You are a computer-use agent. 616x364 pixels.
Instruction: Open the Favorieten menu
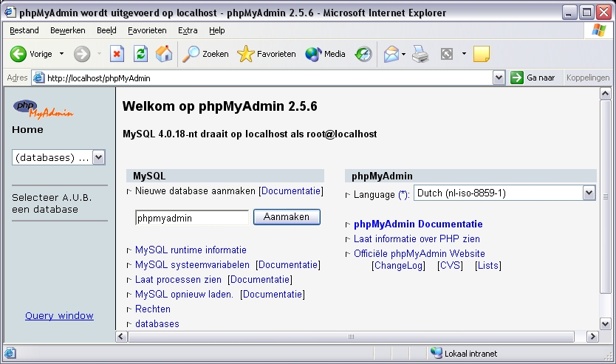click(147, 30)
